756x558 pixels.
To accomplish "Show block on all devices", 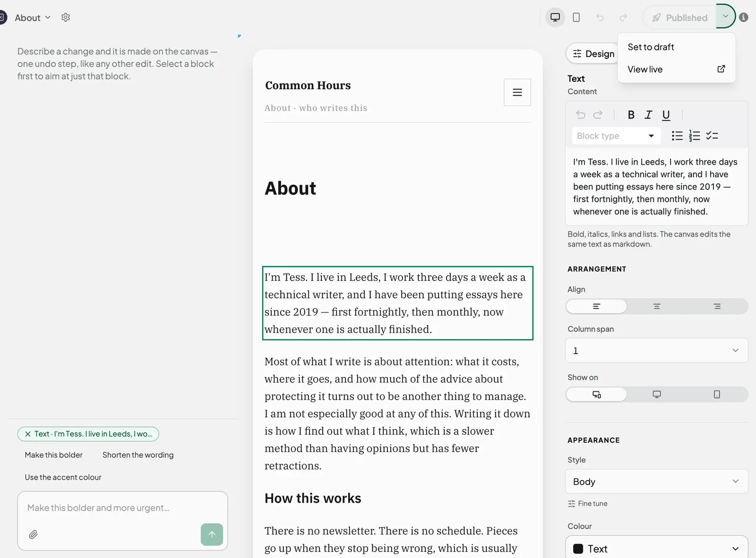I will tap(596, 394).
